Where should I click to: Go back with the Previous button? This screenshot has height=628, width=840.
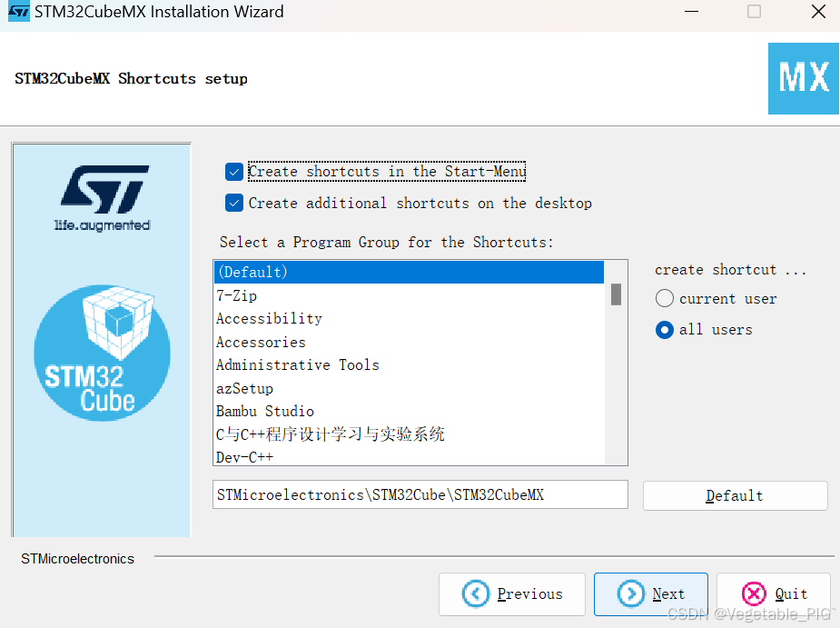click(511, 594)
